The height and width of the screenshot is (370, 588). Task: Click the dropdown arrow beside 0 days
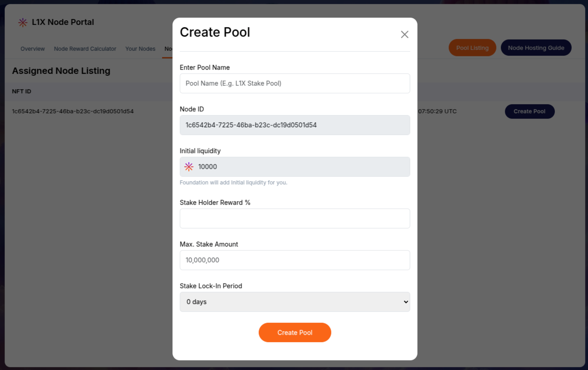[x=406, y=302]
